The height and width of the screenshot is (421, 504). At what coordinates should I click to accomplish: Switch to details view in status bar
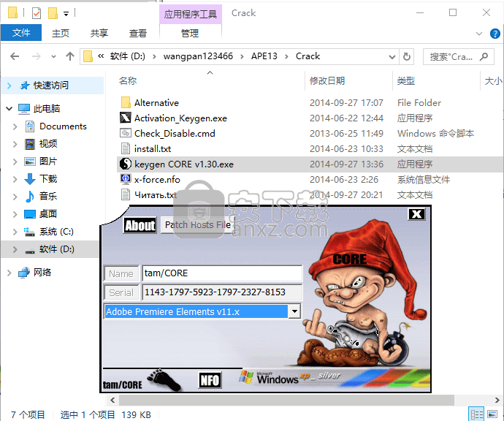click(x=477, y=414)
